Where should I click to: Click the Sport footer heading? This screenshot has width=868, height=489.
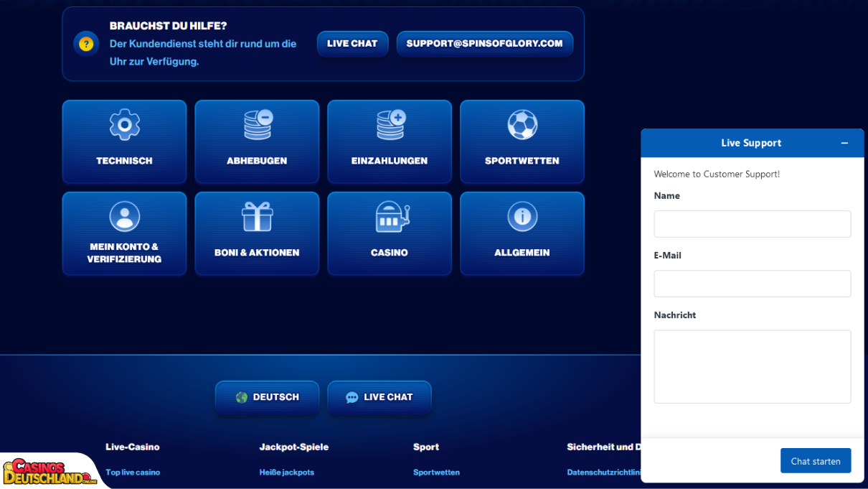426,447
